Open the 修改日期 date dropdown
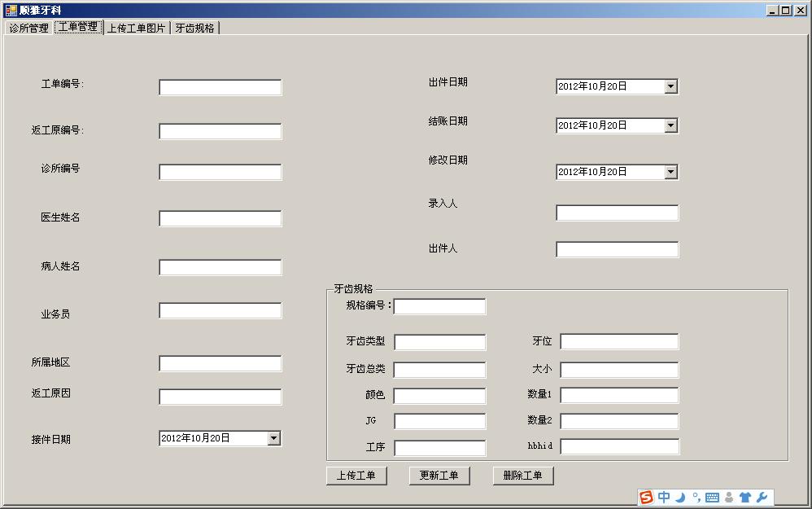The image size is (812, 509). 670,171
